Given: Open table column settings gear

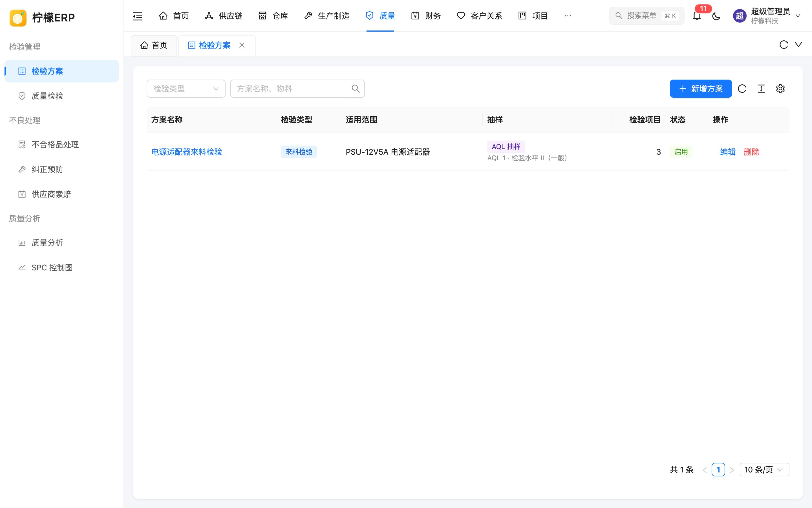Looking at the screenshot, I should (780, 89).
